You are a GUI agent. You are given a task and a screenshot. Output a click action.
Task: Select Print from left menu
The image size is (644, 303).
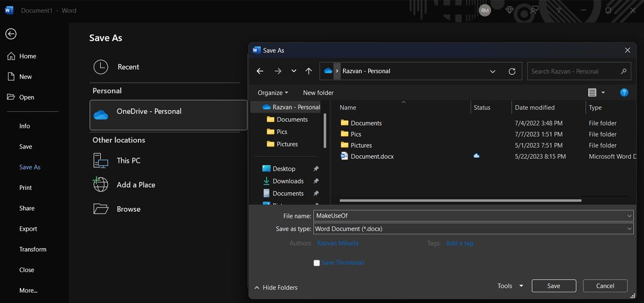click(26, 188)
